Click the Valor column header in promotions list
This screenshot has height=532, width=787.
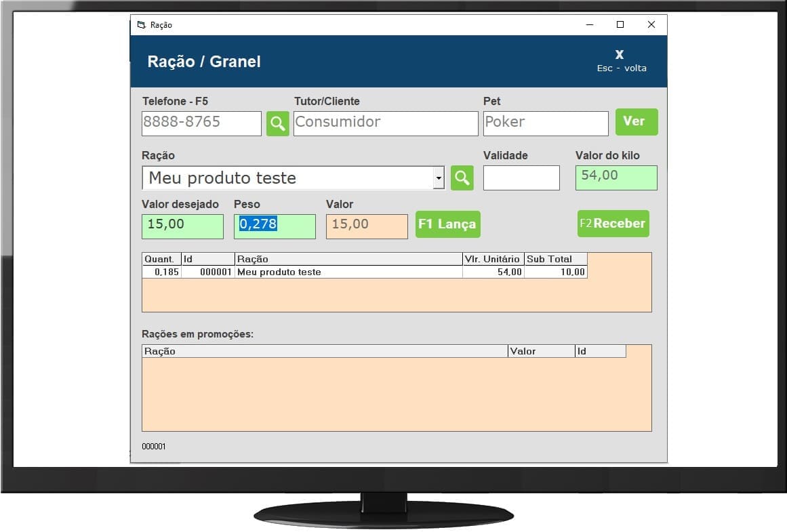(x=540, y=351)
